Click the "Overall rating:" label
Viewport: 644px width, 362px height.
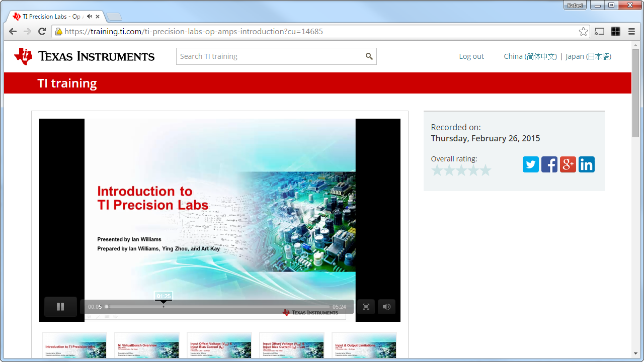(454, 159)
